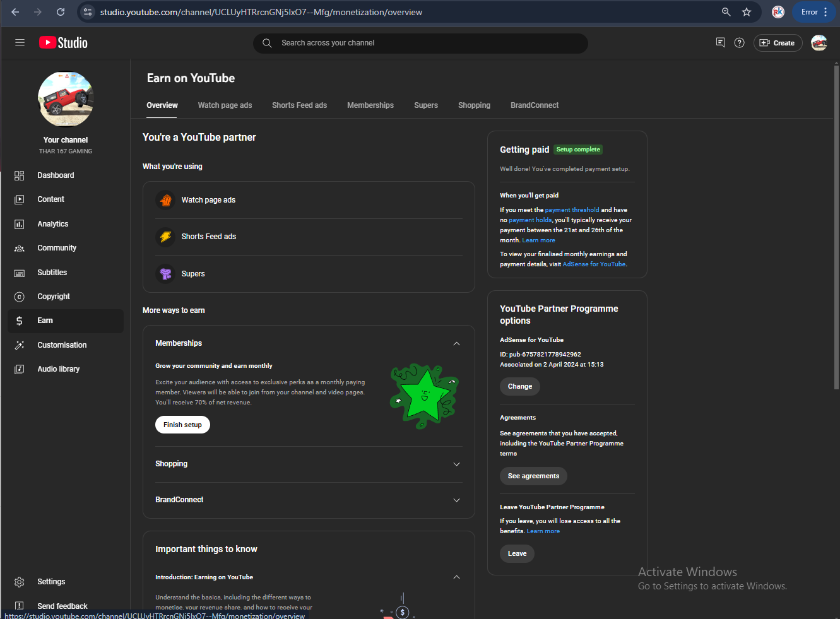Open Analytics from the sidebar
Image resolution: width=840 pixels, height=619 pixels.
pos(52,224)
